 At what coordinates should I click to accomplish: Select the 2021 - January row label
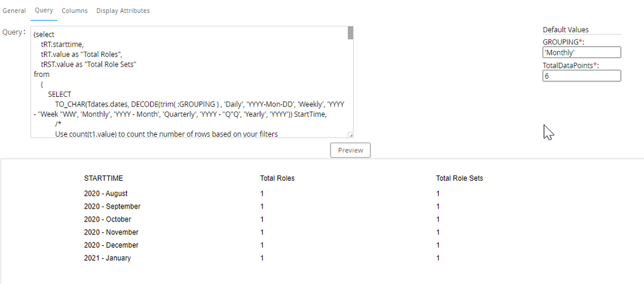point(106,258)
